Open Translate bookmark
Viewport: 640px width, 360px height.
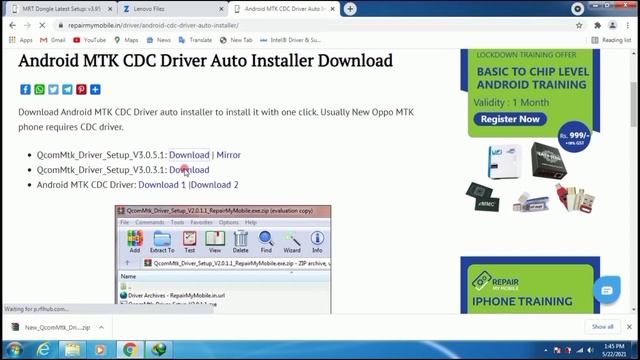pos(195,40)
